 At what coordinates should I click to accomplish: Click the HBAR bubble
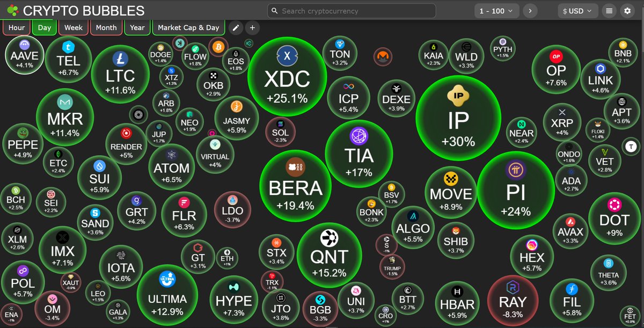[x=457, y=303]
